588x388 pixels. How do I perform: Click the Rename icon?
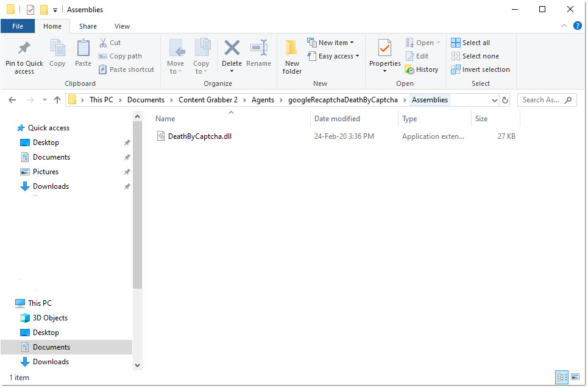(259, 49)
